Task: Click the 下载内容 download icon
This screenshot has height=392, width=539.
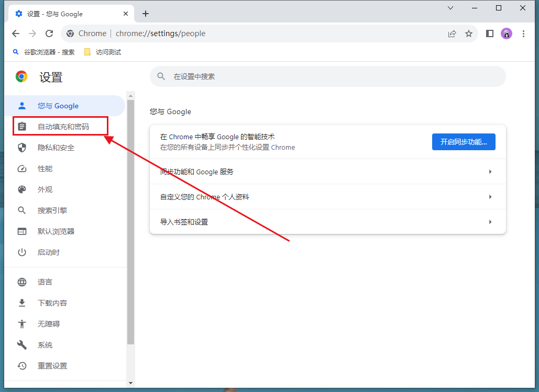Action: 22,303
